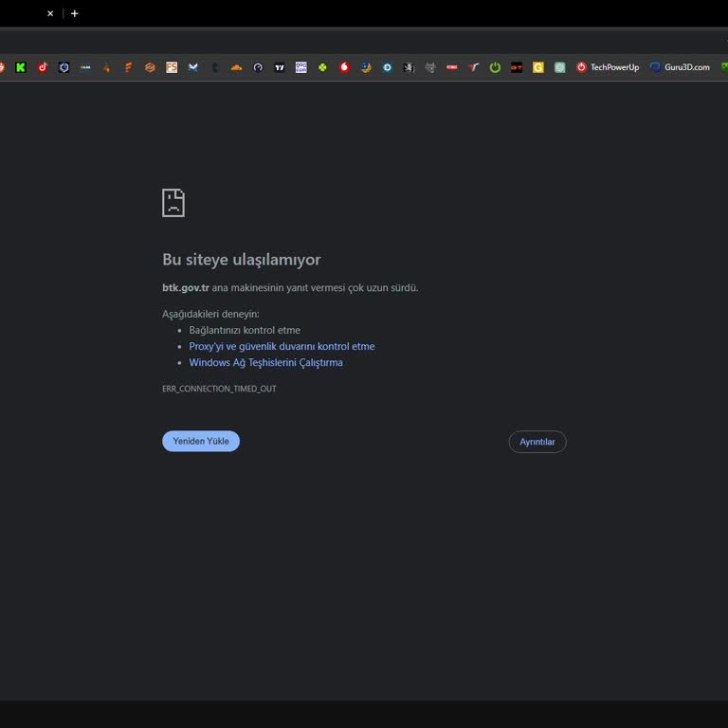Open the small yellow text banner bookmark
728x728 pixels.
(85, 67)
